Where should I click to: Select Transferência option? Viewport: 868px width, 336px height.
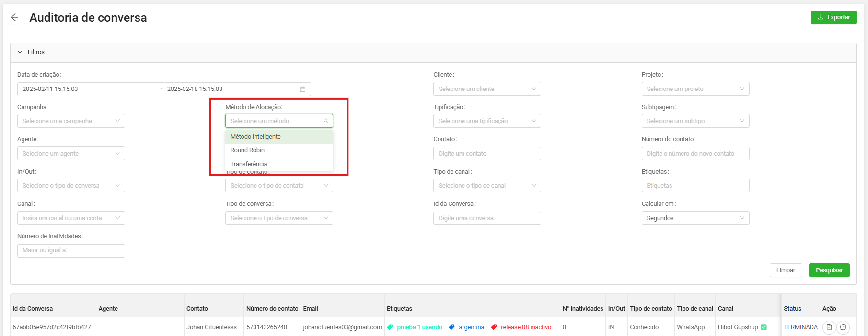pyautogui.click(x=279, y=164)
